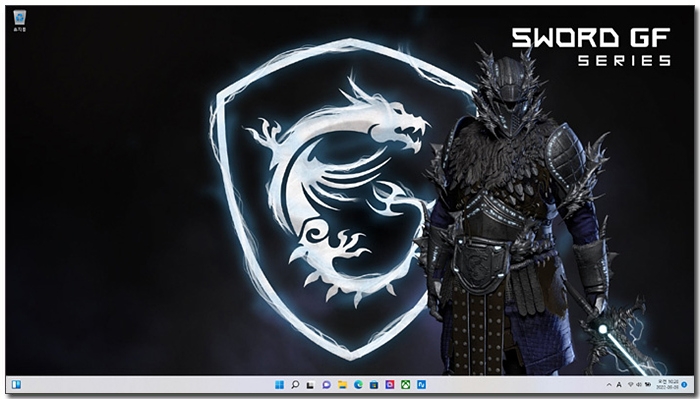The image size is (700, 399).
Task: Check battery status icon in tray
Action: (648, 384)
